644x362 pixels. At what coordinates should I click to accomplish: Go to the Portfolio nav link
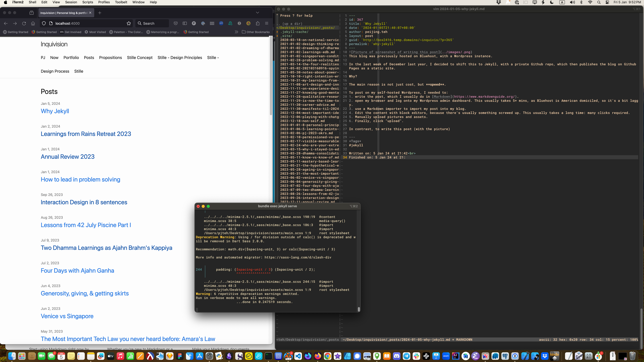[x=71, y=58]
